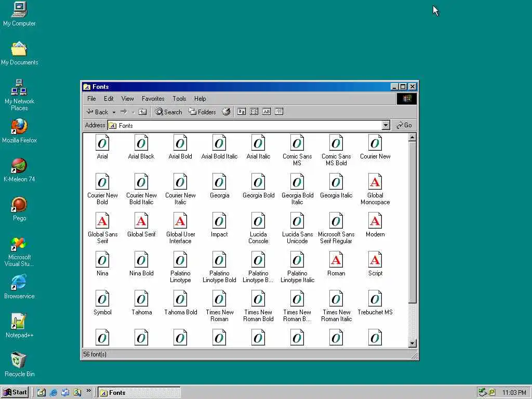Click the vertical scrollbar thumb
This screenshot has height=399, width=532.
tap(412, 222)
